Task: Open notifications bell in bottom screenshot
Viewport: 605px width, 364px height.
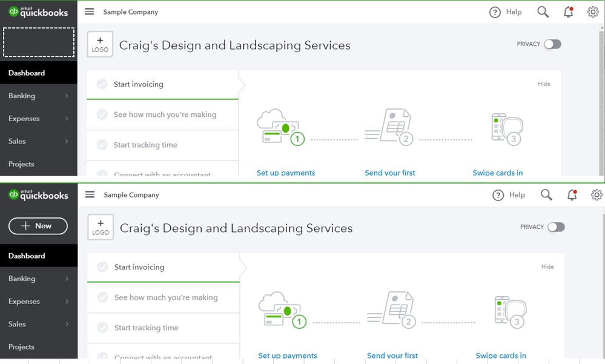Action: 572,195
